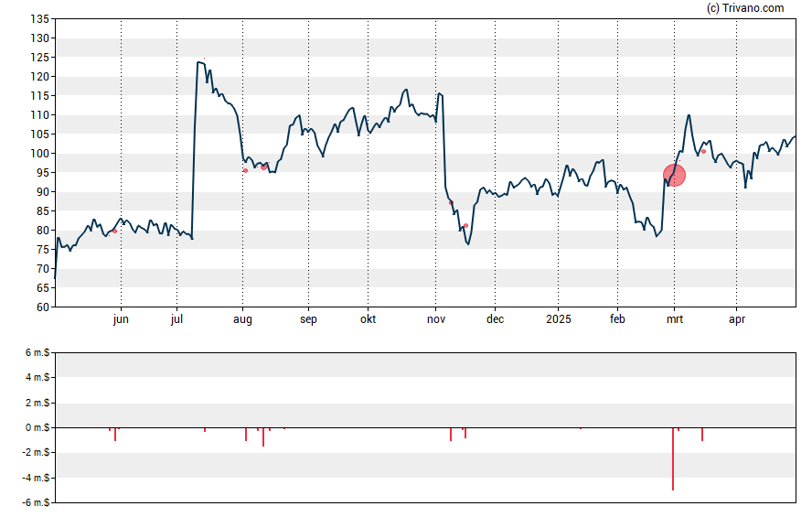This screenshot has height=517, width=812.
Task: Click the mrt month label
Action: click(674, 319)
